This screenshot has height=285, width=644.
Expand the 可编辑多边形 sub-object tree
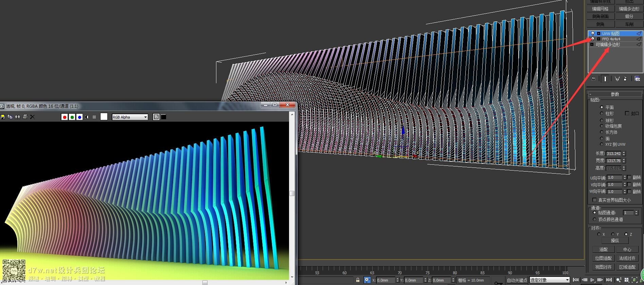pos(592,44)
